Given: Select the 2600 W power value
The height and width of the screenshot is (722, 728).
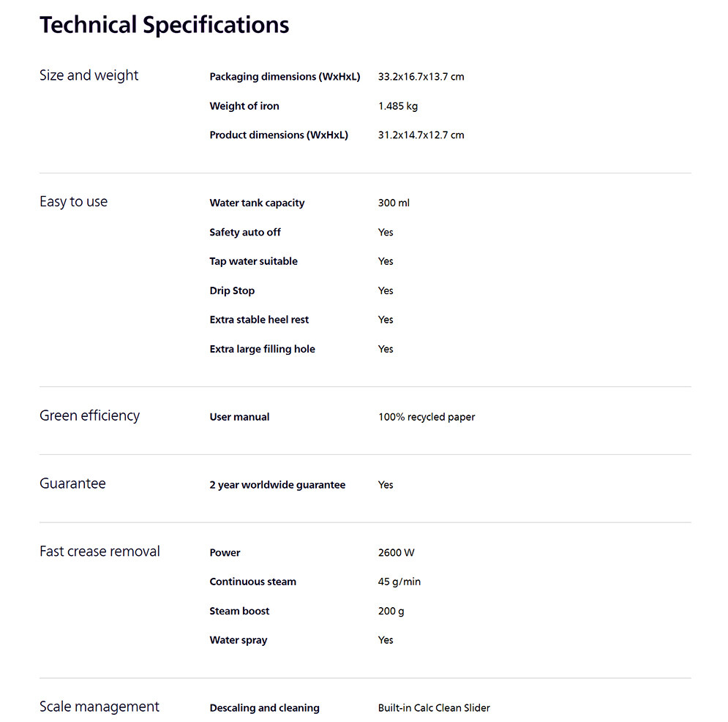Looking at the screenshot, I should (x=396, y=553).
